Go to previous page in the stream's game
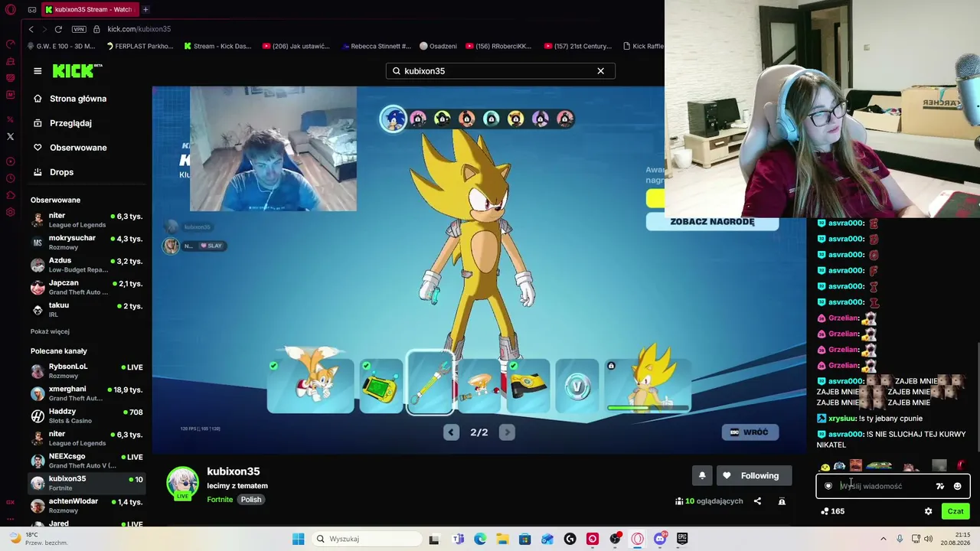Screen dimensions: 980x551 [451, 432]
